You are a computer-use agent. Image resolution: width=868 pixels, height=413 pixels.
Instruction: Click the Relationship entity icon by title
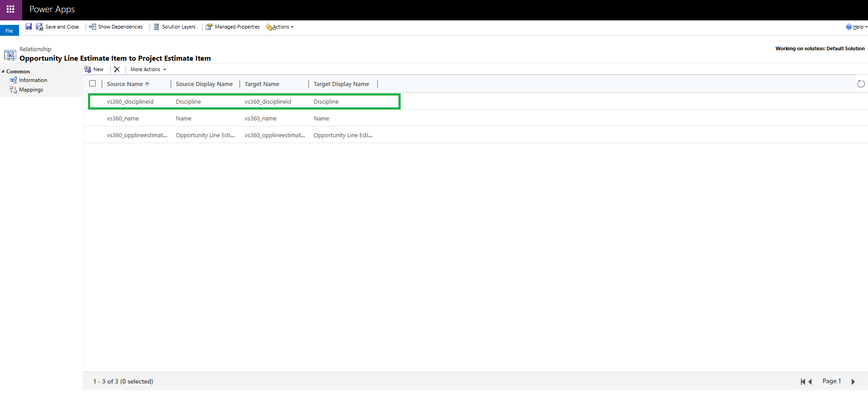point(10,55)
